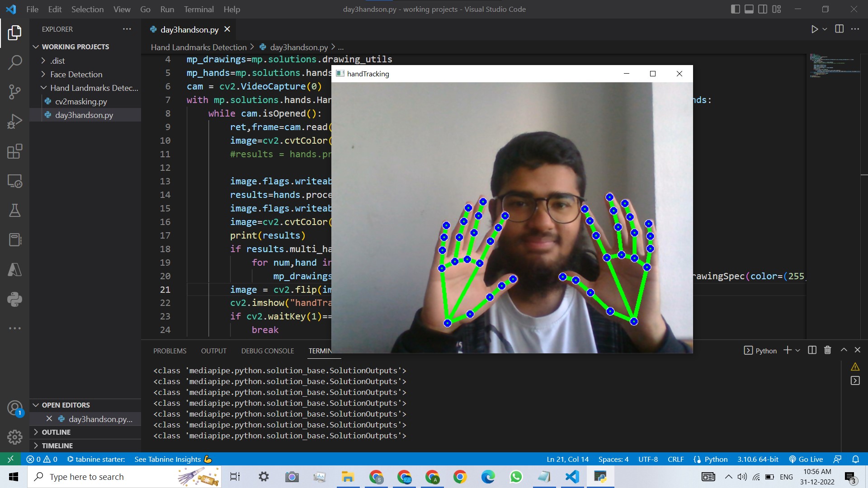Click See Tabnine Insights in status bar
The image size is (868, 488).
pyautogui.click(x=173, y=459)
